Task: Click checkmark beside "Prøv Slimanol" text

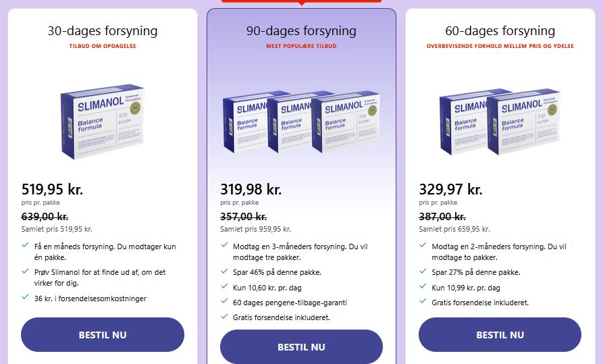Action: pyautogui.click(x=26, y=271)
